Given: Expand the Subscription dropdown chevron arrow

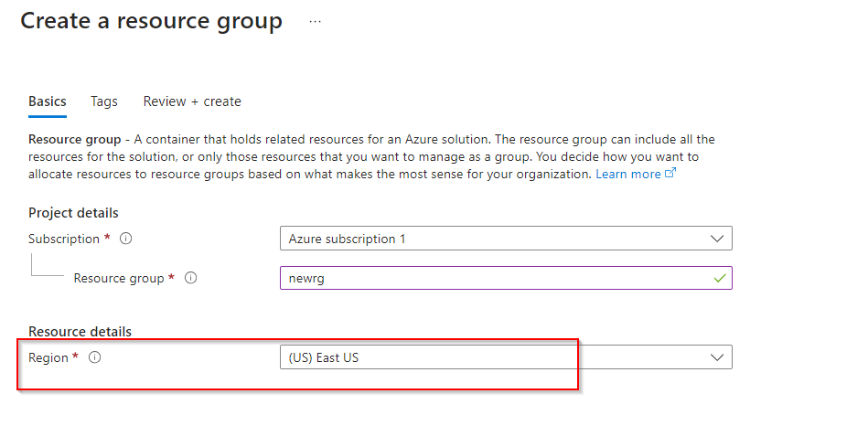Looking at the screenshot, I should pos(717,239).
